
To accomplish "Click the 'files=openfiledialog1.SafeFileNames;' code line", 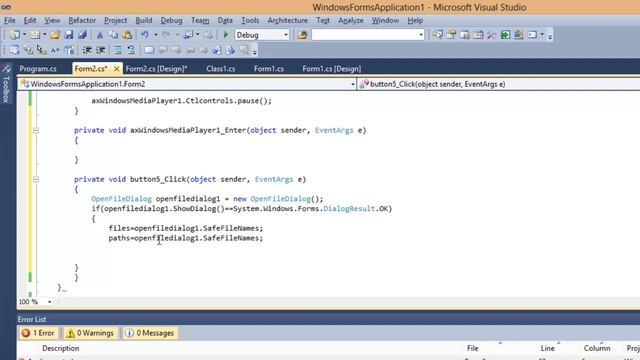I will tap(186, 228).
